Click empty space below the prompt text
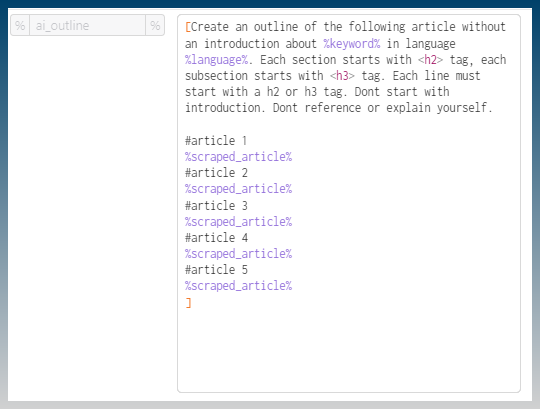The width and height of the screenshot is (540, 409). (349, 349)
